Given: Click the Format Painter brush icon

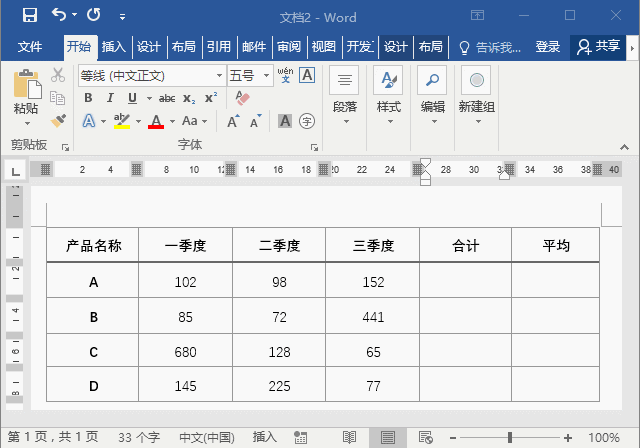Looking at the screenshot, I should (58, 120).
